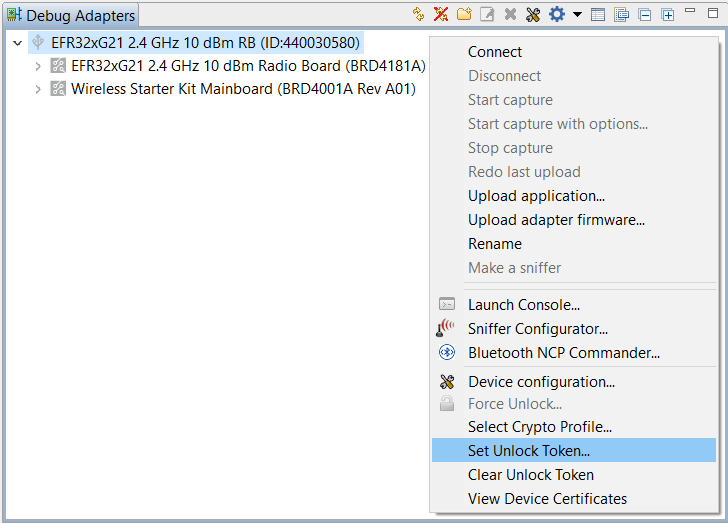Open device configuration via wrench toolbar icon
Viewport: 728px width, 523px height.
click(533, 15)
